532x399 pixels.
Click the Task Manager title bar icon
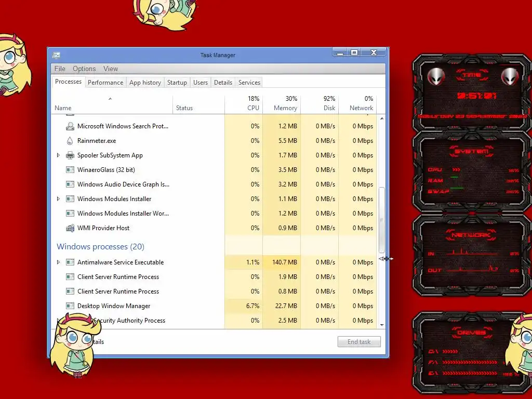[x=56, y=55]
